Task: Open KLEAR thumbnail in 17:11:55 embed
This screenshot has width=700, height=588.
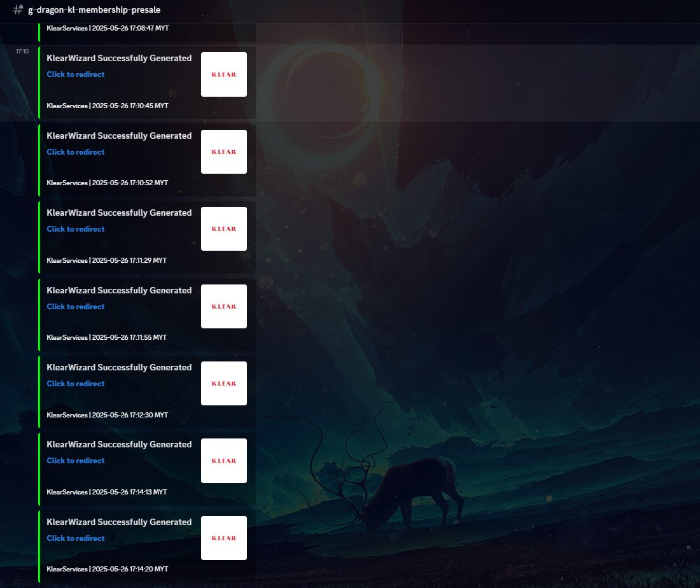Action: coord(223,306)
